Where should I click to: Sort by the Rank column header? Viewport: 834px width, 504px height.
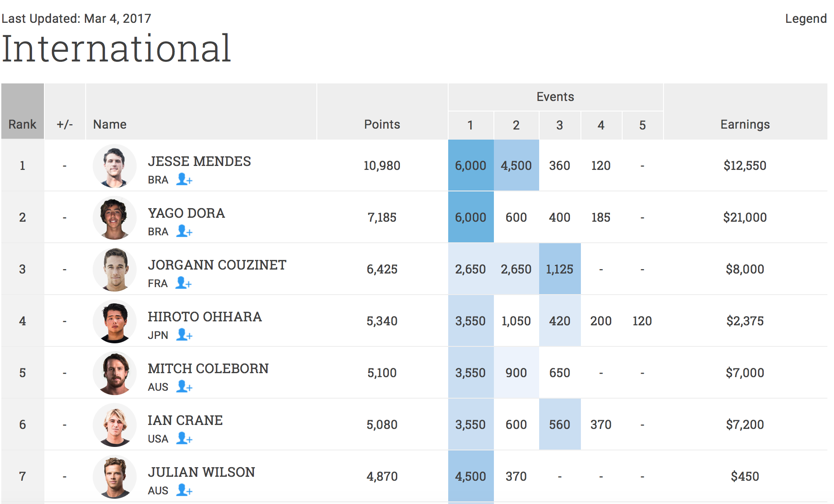point(22,124)
